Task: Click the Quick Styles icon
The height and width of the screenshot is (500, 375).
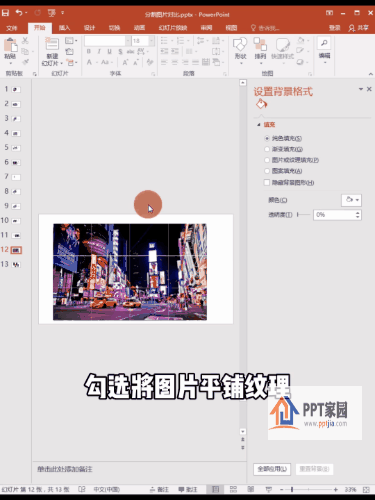Action: click(x=282, y=45)
